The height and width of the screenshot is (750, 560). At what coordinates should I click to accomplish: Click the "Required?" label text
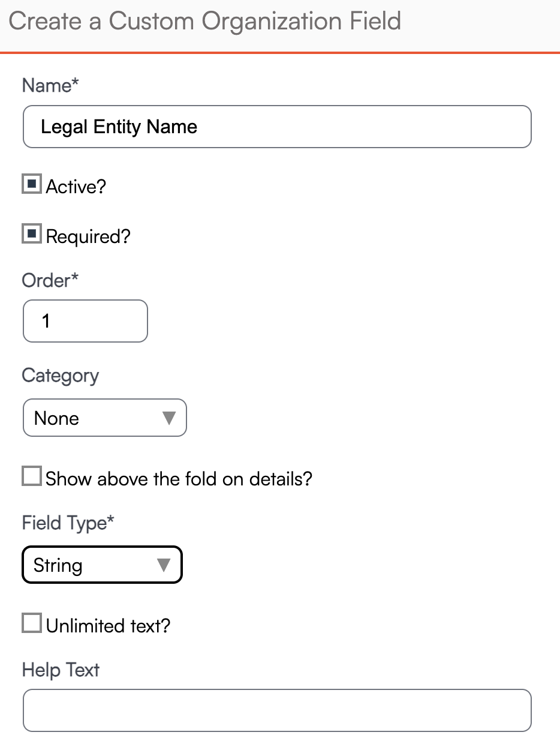click(88, 236)
